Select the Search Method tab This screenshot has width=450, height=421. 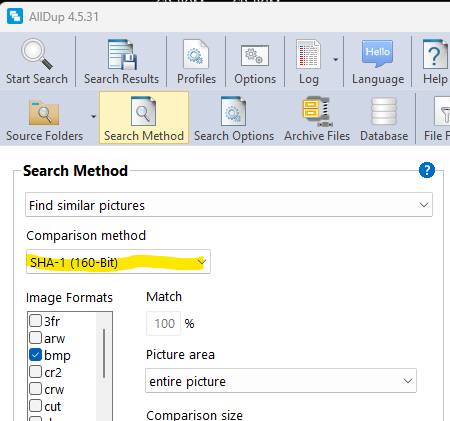pos(144,118)
